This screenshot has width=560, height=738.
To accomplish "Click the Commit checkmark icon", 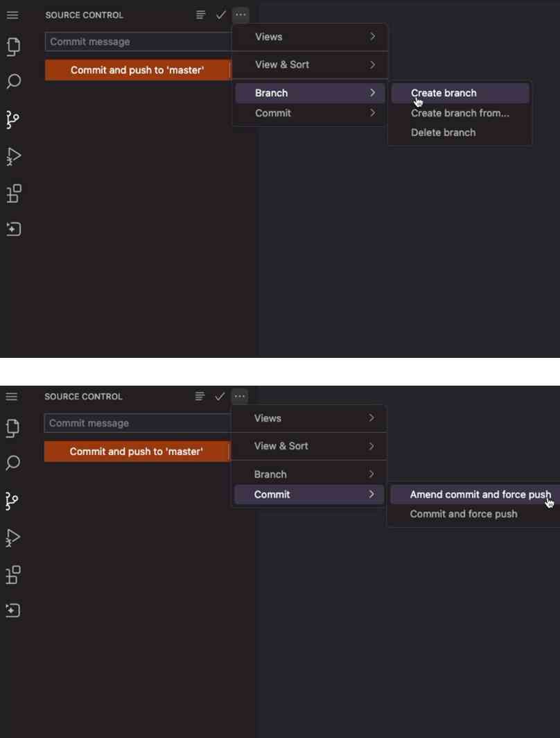I will pyautogui.click(x=220, y=15).
